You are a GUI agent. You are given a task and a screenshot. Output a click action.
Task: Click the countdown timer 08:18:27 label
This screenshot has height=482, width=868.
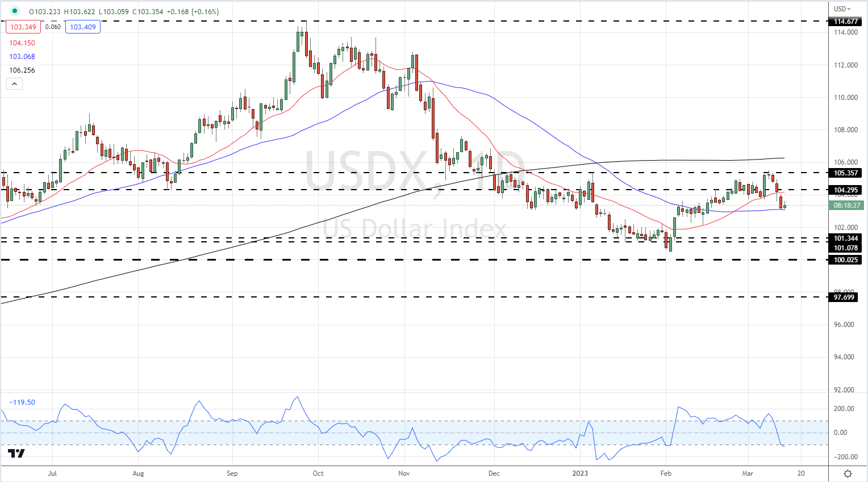click(x=846, y=206)
